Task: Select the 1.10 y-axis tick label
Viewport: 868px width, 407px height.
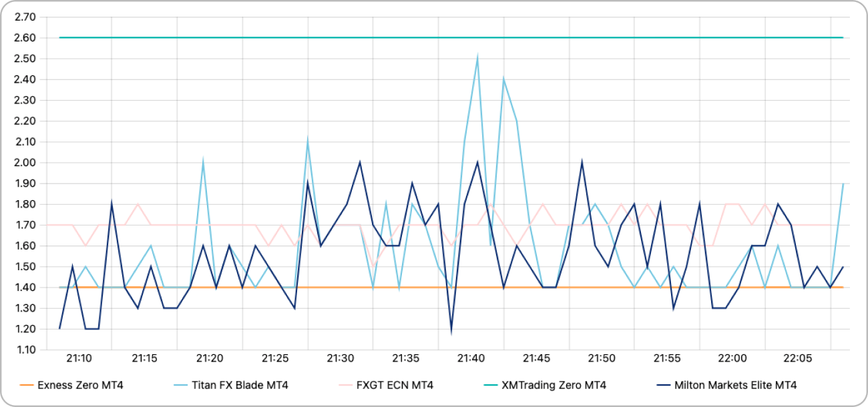Action: 25,350
